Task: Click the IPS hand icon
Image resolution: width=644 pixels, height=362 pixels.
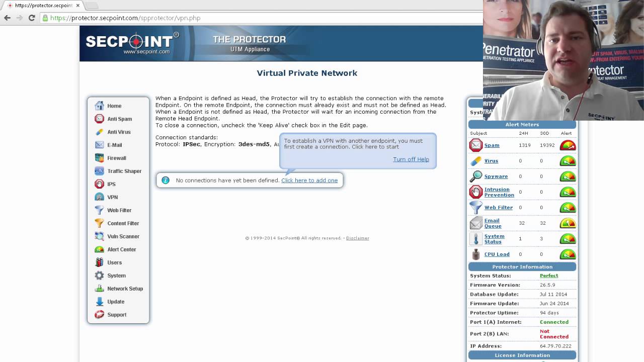Action: 99,184
